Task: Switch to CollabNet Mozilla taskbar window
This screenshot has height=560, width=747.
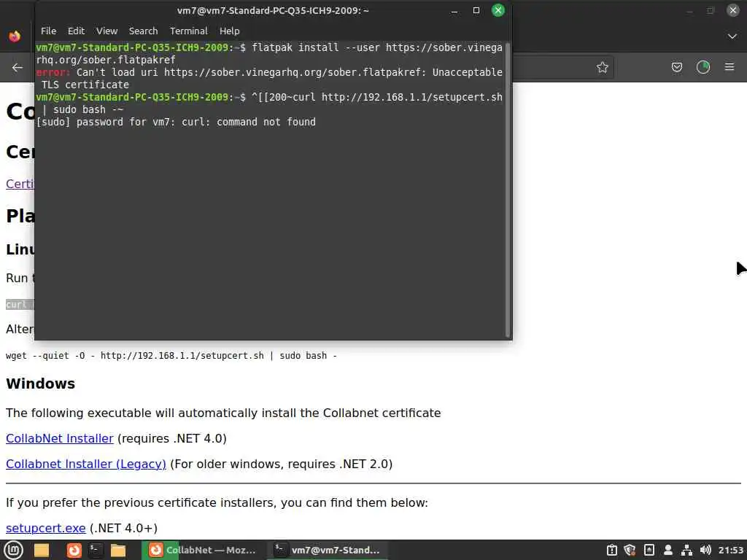Action: click(x=203, y=550)
